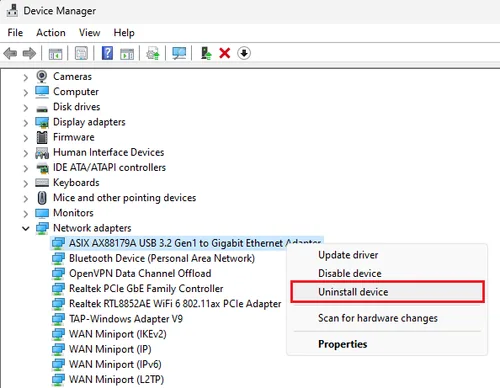Click the Disk drives icon
Image resolution: width=500 pixels, height=388 pixels.
(x=42, y=108)
